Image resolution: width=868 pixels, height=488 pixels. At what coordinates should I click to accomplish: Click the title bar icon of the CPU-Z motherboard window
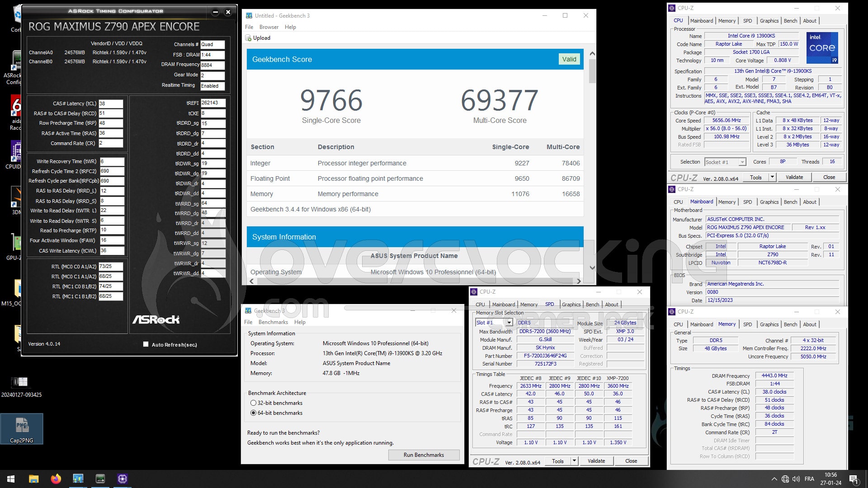(x=672, y=189)
